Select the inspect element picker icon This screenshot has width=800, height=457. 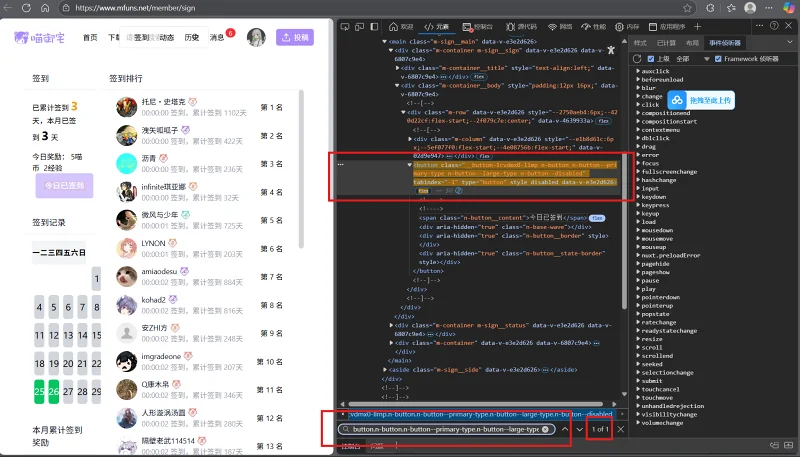tap(345, 27)
